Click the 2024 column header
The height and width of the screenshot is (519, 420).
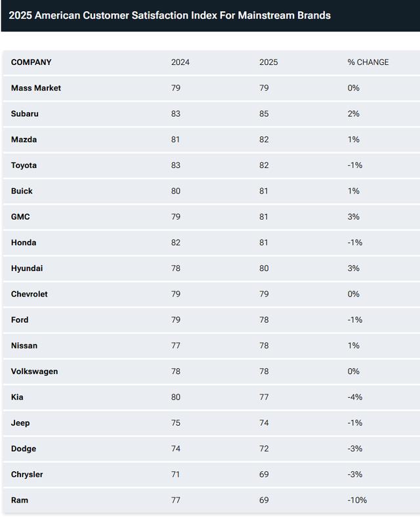[x=180, y=62]
